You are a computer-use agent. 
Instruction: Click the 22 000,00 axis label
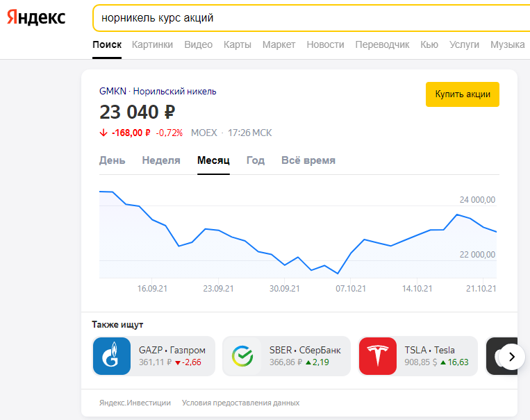(x=477, y=255)
